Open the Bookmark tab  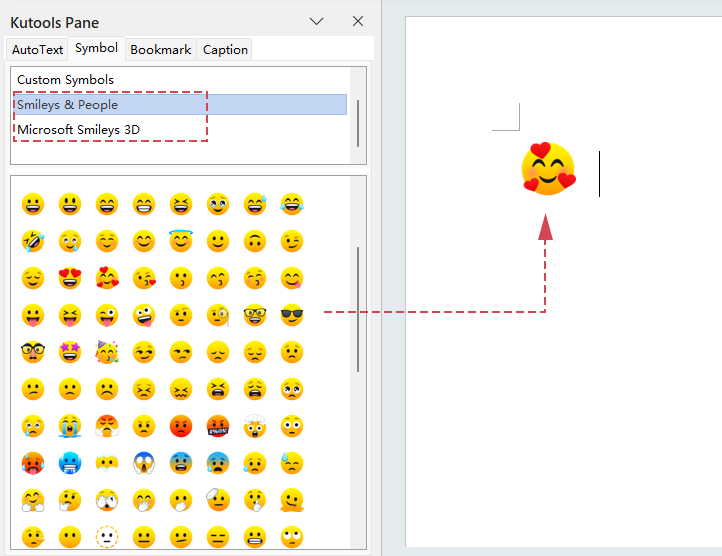coord(161,50)
